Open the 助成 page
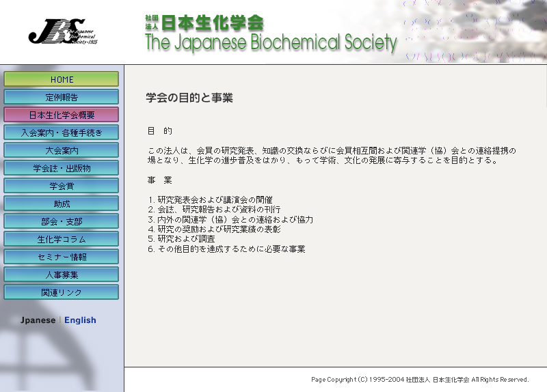 (62, 204)
